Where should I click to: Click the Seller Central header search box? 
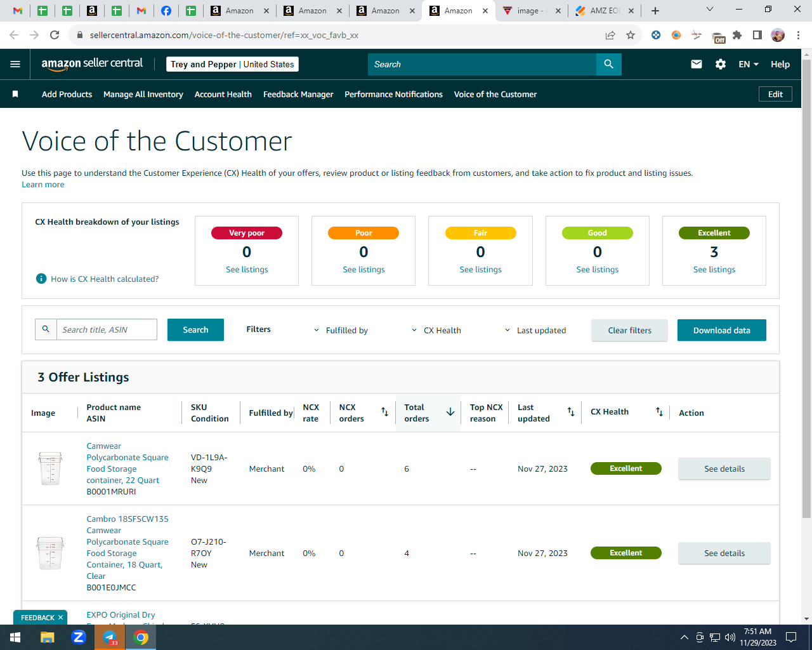482,64
